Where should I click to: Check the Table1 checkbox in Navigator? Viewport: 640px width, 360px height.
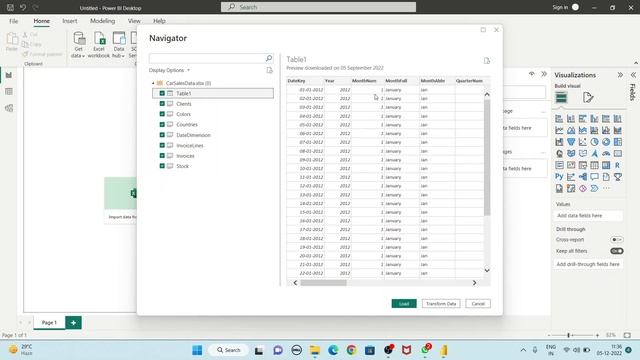(x=162, y=93)
